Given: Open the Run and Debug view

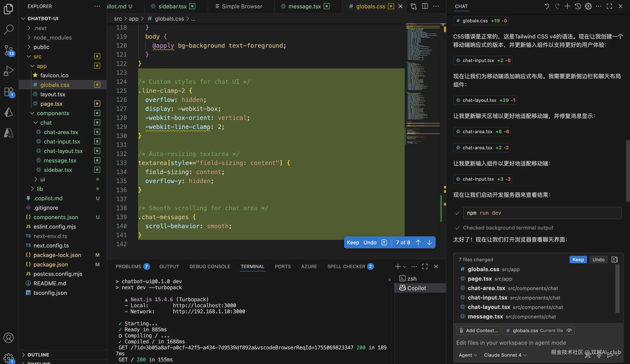Looking at the screenshot, I should [9, 71].
